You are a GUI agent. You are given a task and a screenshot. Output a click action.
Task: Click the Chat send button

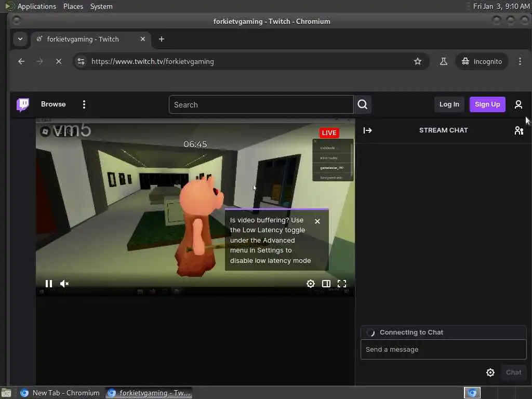(513, 373)
